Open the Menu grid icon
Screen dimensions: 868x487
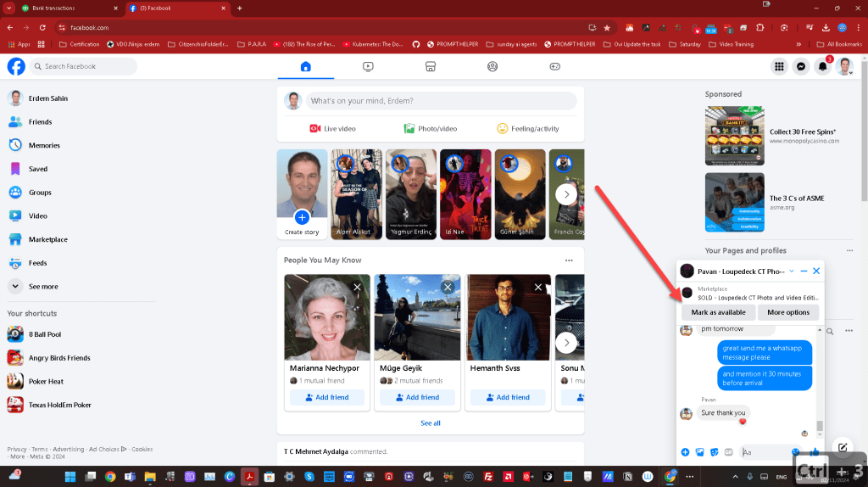(779, 66)
